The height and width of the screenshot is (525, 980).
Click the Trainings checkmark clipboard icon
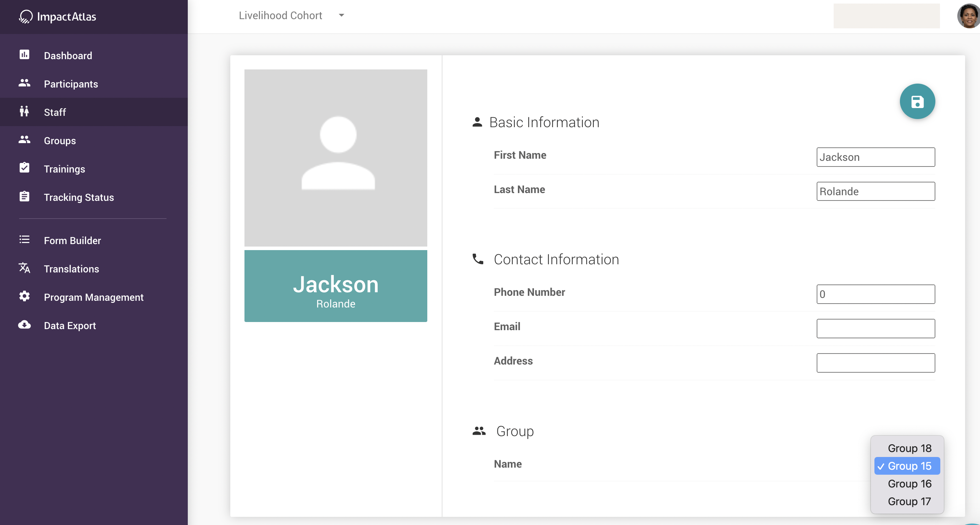[x=24, y=168]
